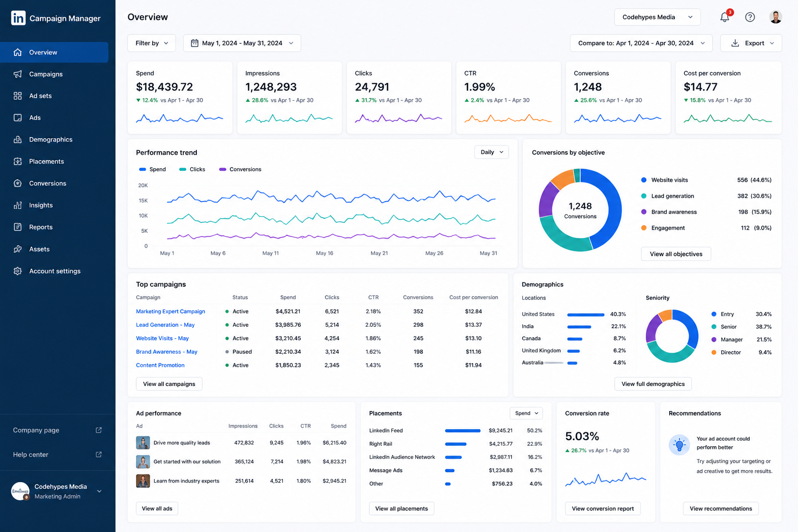Viewport: 798px width, 532px height.
Task: Go to Demographics in the sidebar
Action: [54, 140]
